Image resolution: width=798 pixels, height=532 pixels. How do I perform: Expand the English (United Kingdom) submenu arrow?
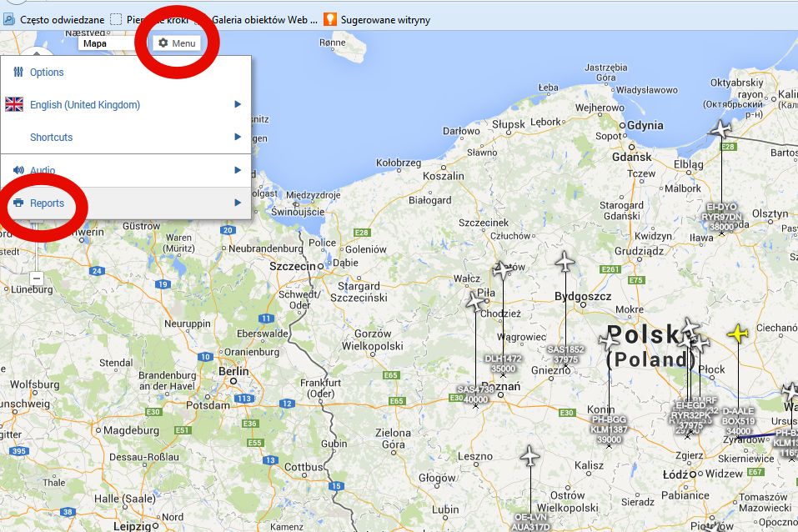click(x=238, y=104)
